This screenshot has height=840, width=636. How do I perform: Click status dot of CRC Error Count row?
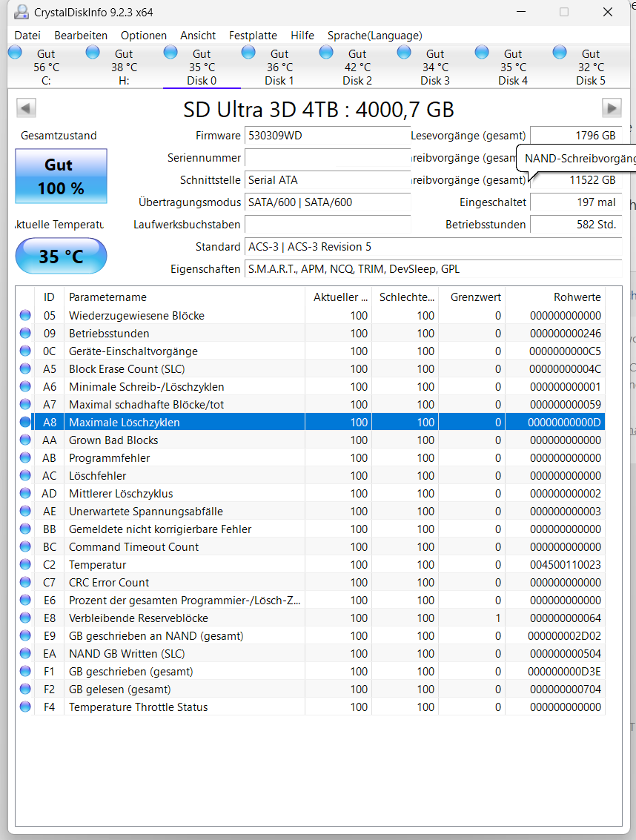(25, 582)
